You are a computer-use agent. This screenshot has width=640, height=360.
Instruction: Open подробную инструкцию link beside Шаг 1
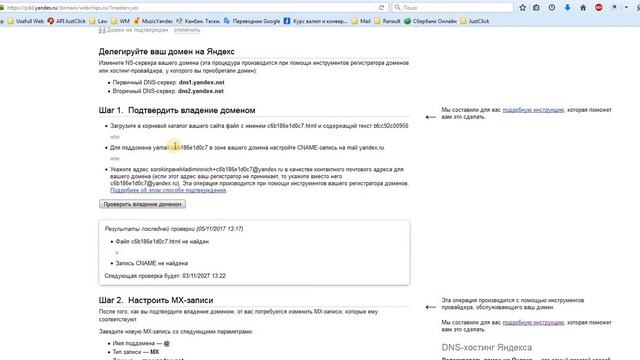[533, 110]
